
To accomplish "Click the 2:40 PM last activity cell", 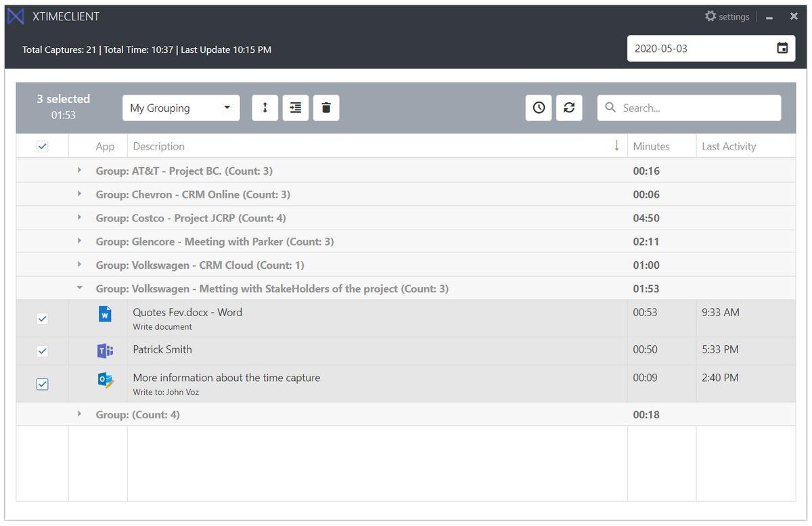I will 720,378.
